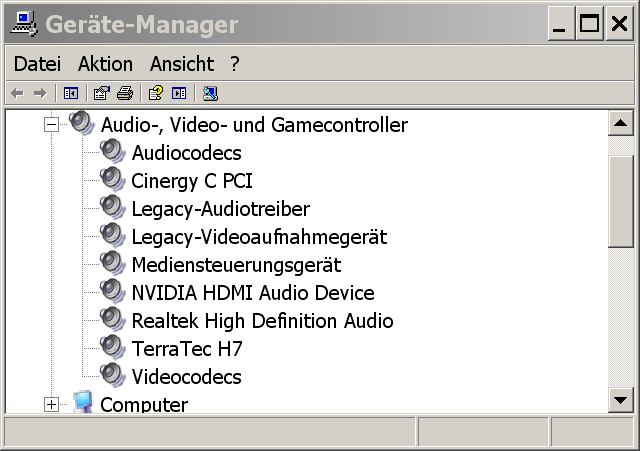
Task: Open Help via the question mark icon
Action: (x=155, y=93)
